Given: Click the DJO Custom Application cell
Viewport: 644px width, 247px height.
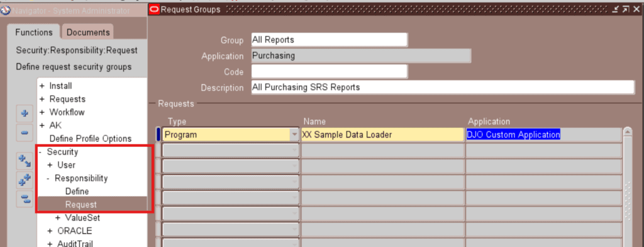Looking at the screenshot, I should pyautogui.click(x=544, y=135).
